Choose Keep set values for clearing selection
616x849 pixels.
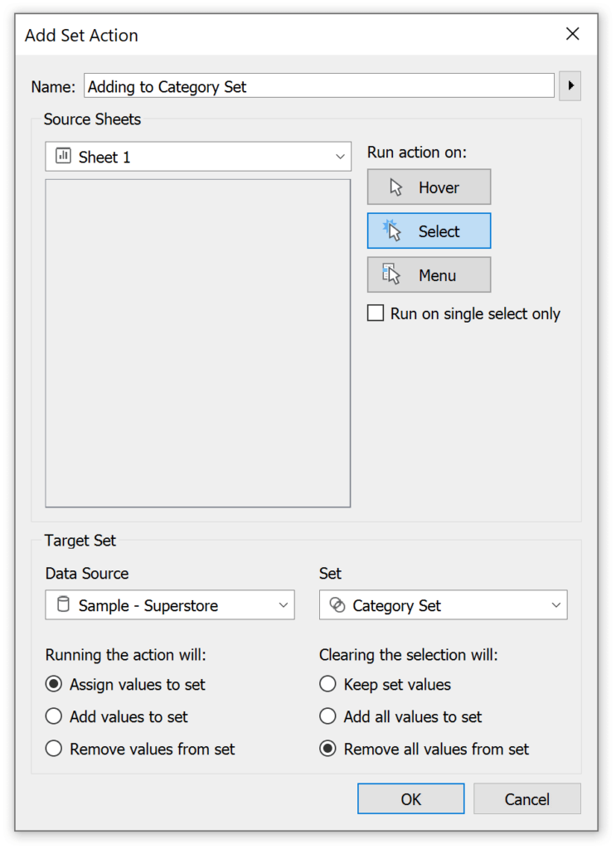[327, 684]
